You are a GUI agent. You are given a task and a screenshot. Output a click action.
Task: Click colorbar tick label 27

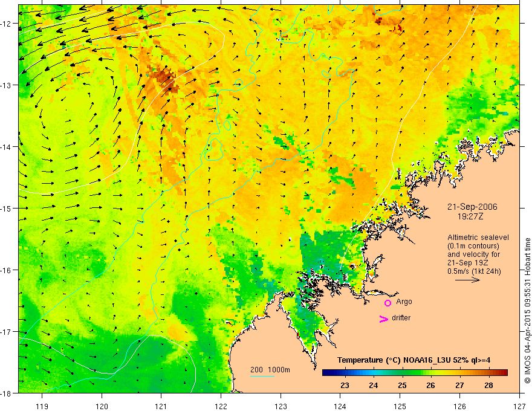[459, 386]
